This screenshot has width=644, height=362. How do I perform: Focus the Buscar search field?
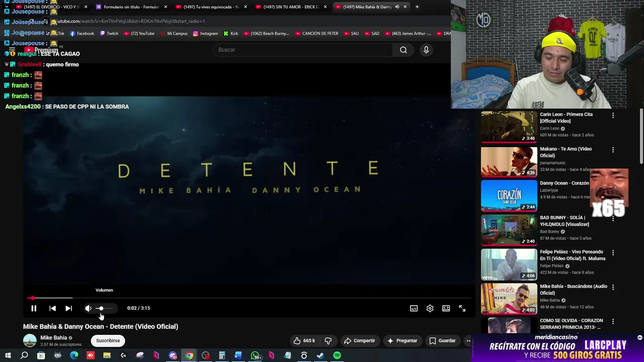(303, 50)
